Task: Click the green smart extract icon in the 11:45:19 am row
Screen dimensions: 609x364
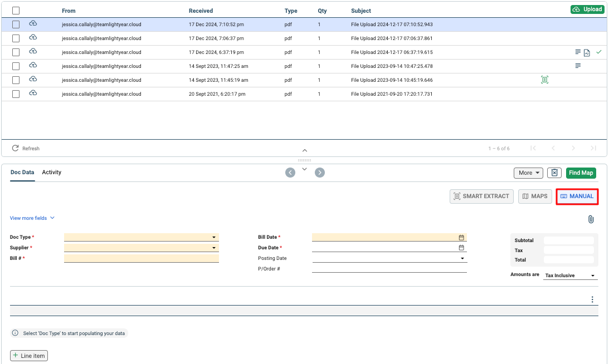Action: point(544,80)
